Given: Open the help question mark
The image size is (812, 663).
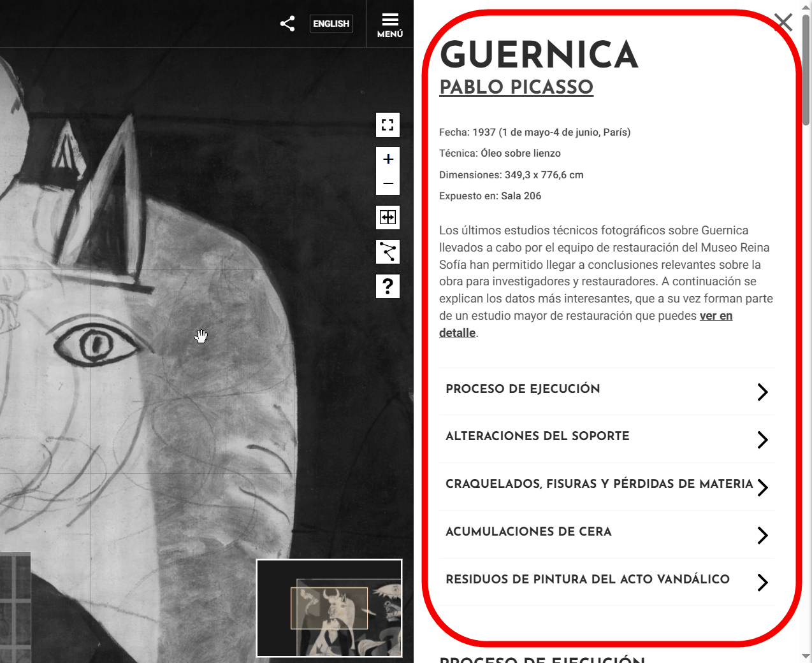Looking at the screenshot, I should pos(388,286).
